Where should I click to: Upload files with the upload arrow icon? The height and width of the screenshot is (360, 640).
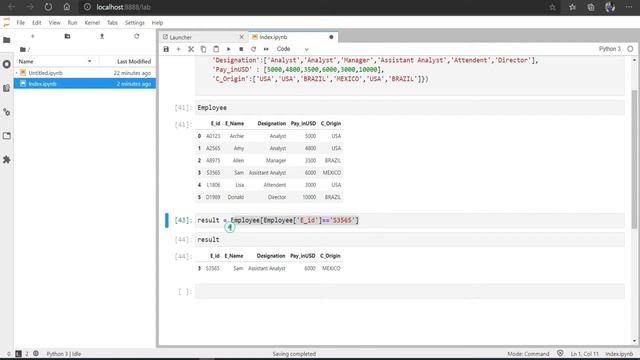coord(102,36)
